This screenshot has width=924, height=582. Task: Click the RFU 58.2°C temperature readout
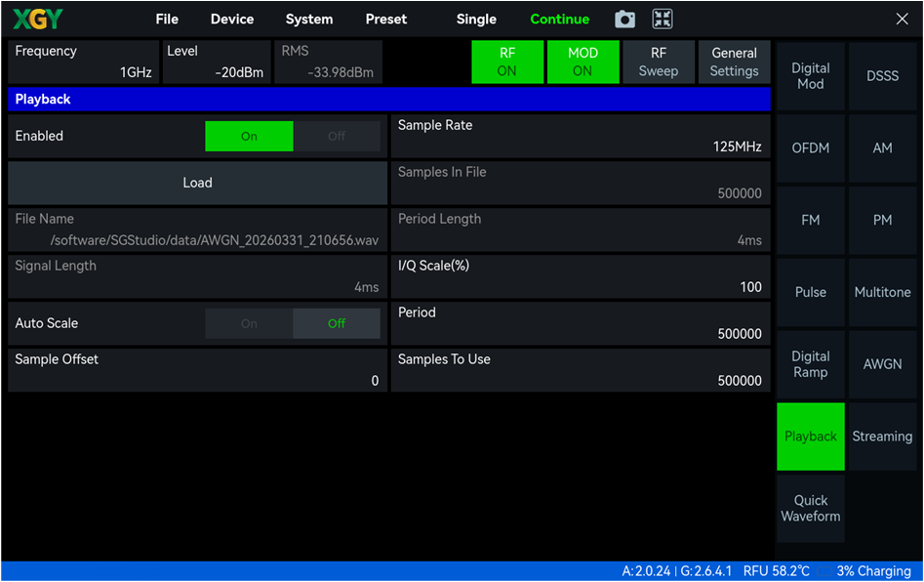(x=777, y=571)
